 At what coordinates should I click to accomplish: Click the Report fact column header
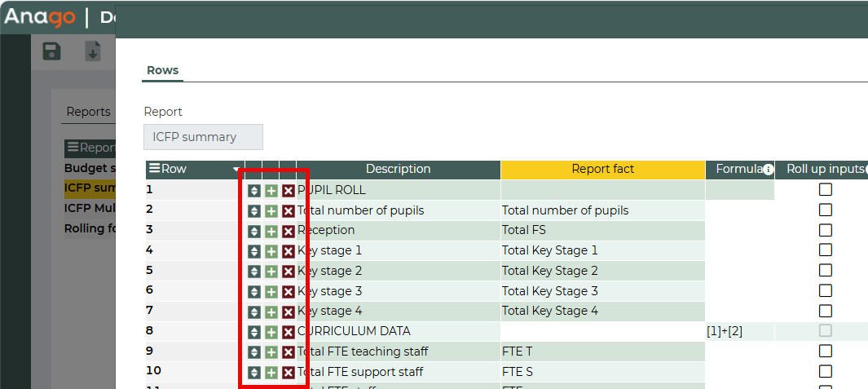(x=602, y=169)
